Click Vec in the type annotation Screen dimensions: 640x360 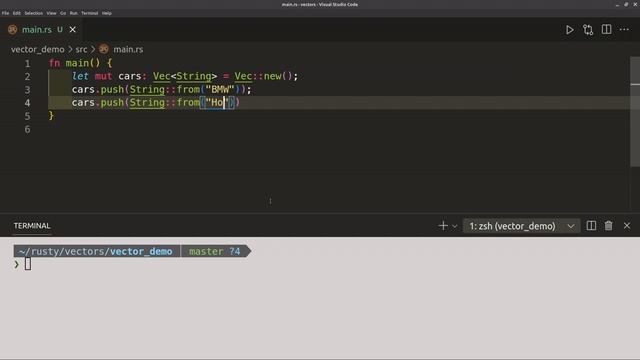pos(162,76)
